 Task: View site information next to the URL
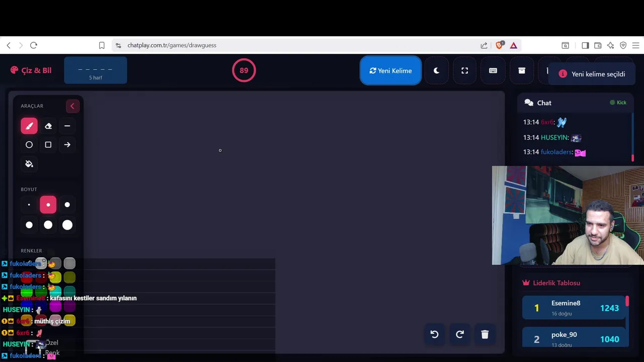click(118, 45)
